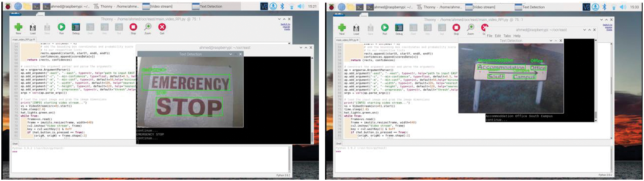Open the Bluetooth tray icon beside 15:21 clock
The height and width of the screenshot is (181, 644).
pos(282,6)
